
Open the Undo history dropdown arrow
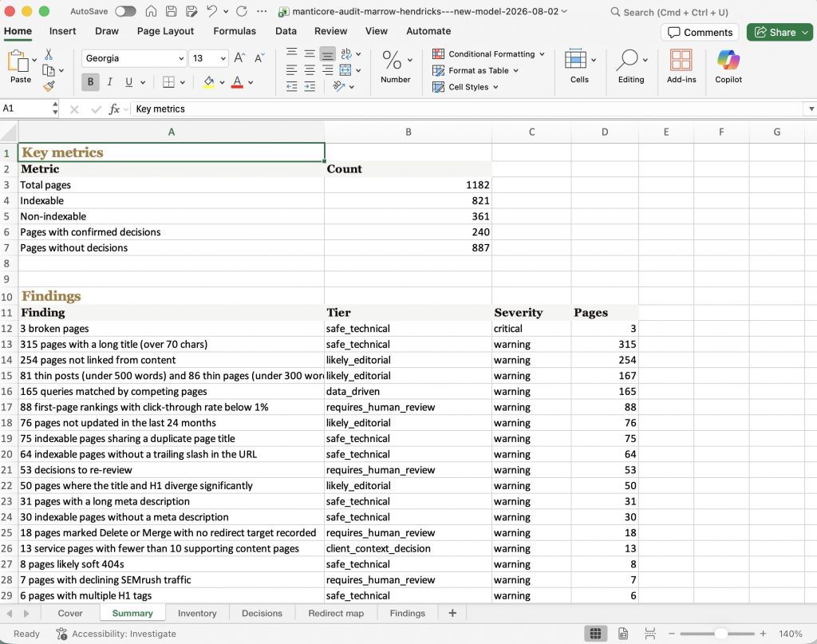coord(226,11)
